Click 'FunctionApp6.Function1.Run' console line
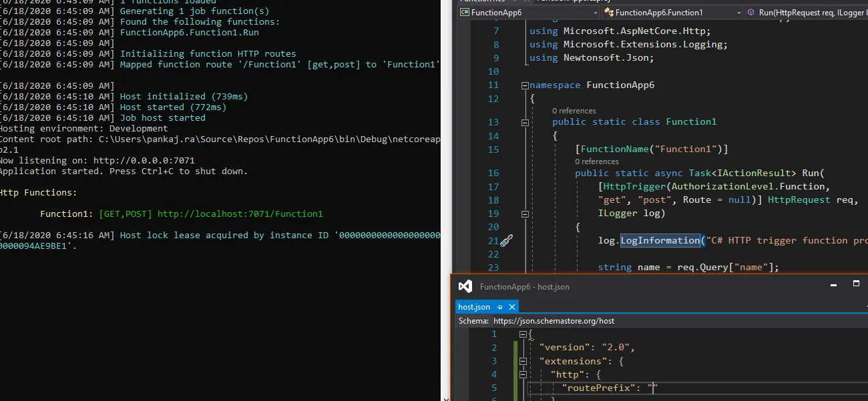This screenshot has height=401, width=868. point(189,33)
